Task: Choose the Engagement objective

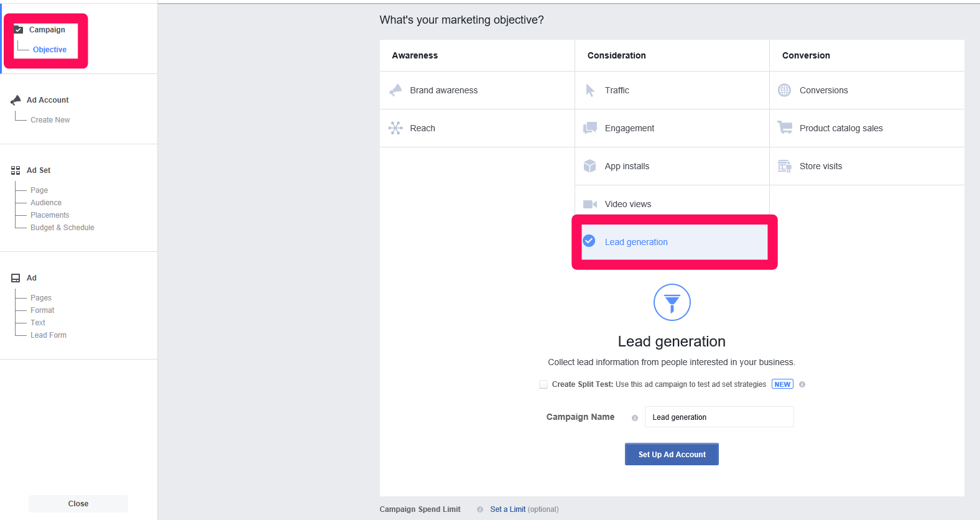Action: click(672, 128)
